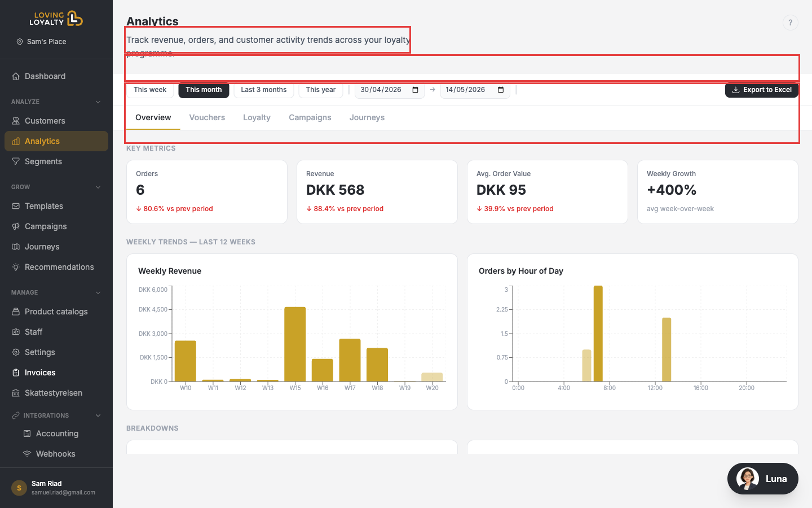Screen dimensions: 812x508
Task: Select the This month range
Action: pos(204,90)
